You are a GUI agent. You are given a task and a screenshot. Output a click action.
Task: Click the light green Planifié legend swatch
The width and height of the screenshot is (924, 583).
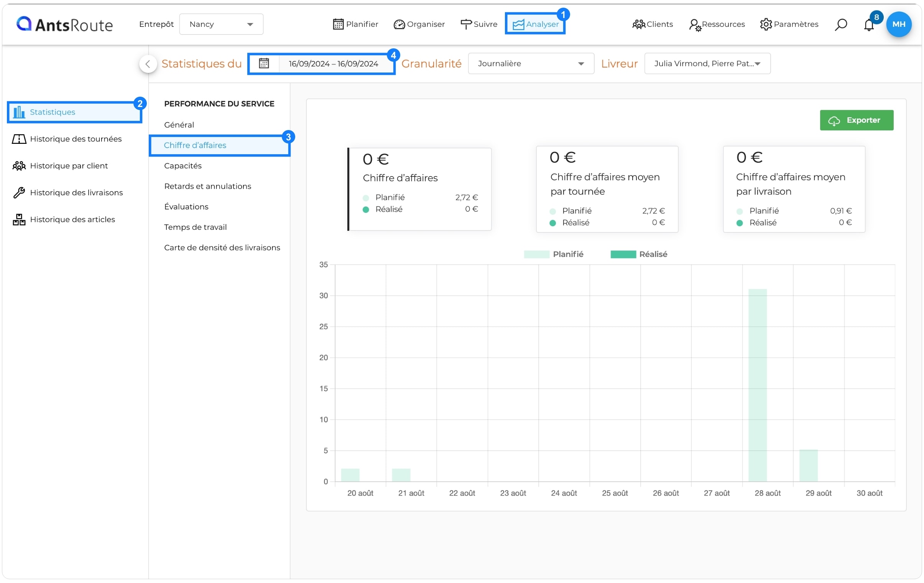pos(536,254)
